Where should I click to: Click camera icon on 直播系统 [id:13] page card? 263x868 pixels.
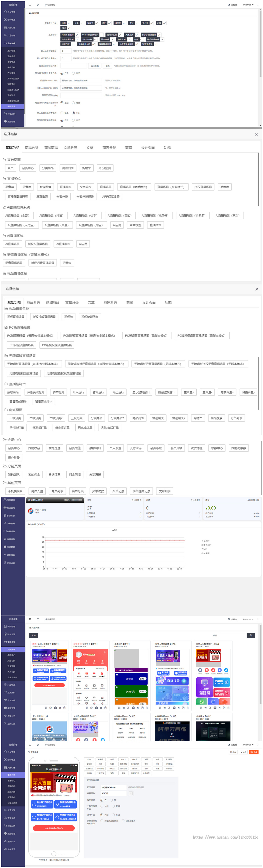[x=133, y=708]
